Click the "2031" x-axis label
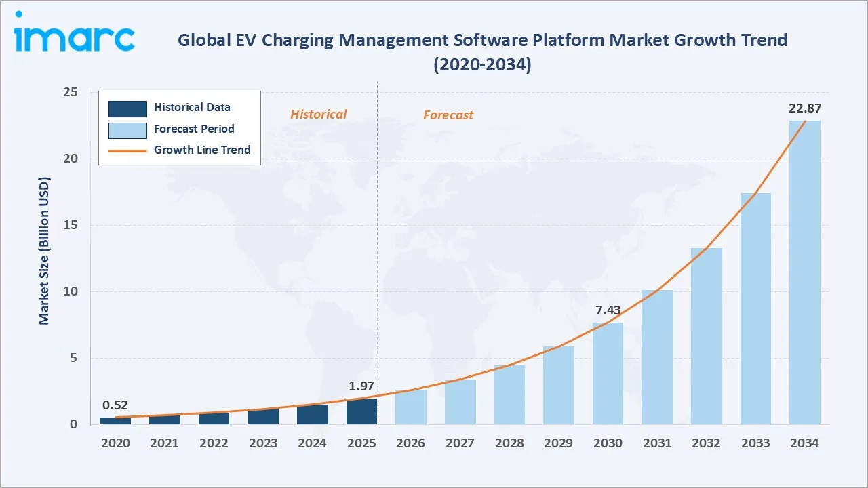Viewport: 868px width, 488px height. coord(657,443)
